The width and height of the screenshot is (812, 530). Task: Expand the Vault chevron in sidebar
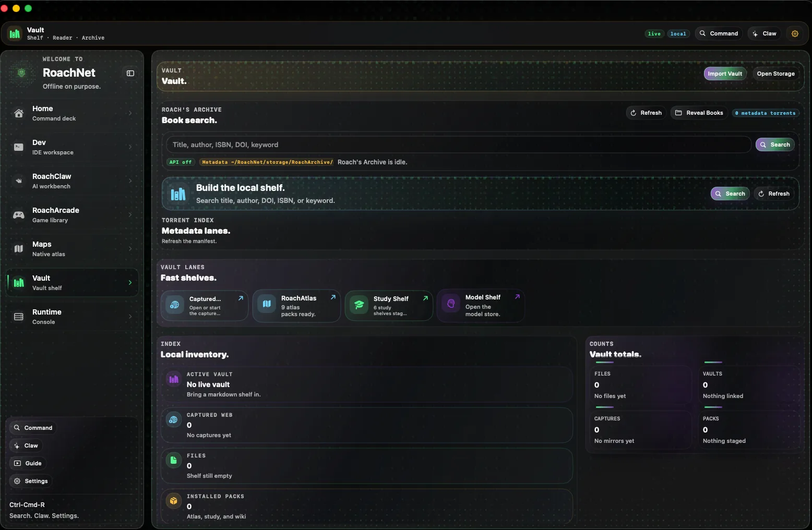(130, 283)
